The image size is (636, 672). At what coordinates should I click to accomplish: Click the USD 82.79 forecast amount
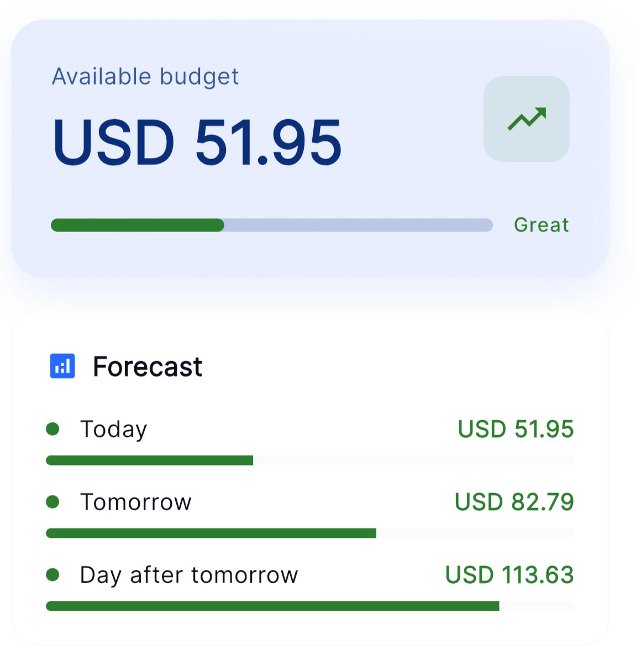pos(514,502)
